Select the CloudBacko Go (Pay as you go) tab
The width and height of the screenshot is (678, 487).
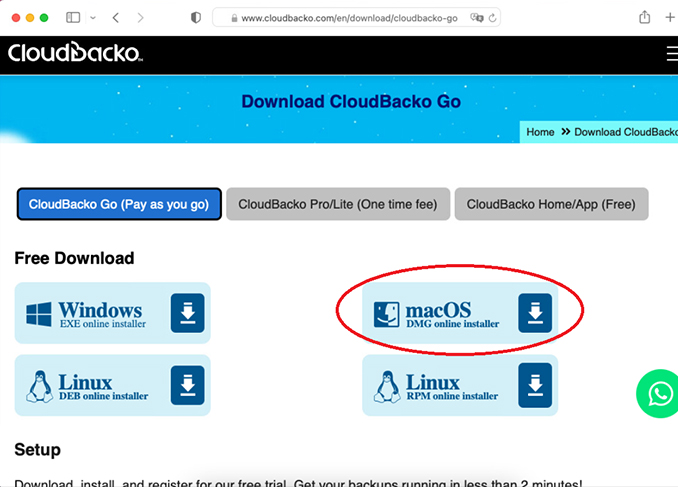(x=119, y=204)
